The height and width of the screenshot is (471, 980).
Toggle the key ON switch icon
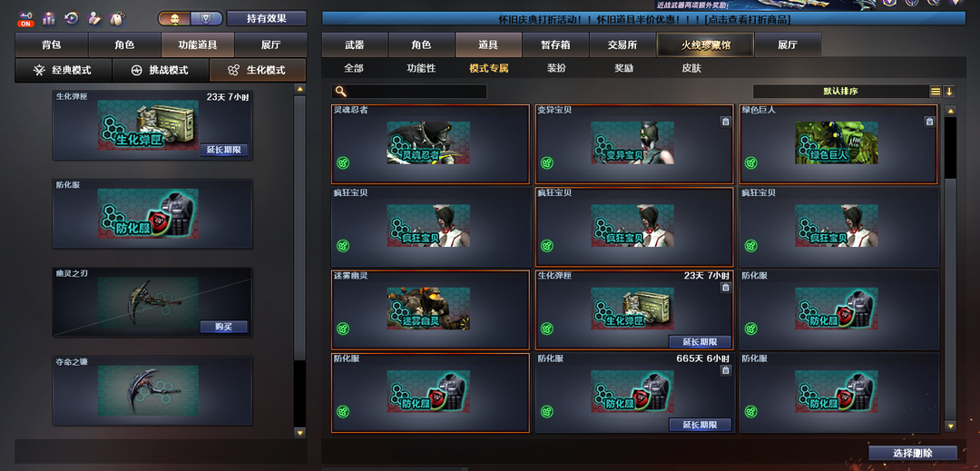tap(25, 19)
